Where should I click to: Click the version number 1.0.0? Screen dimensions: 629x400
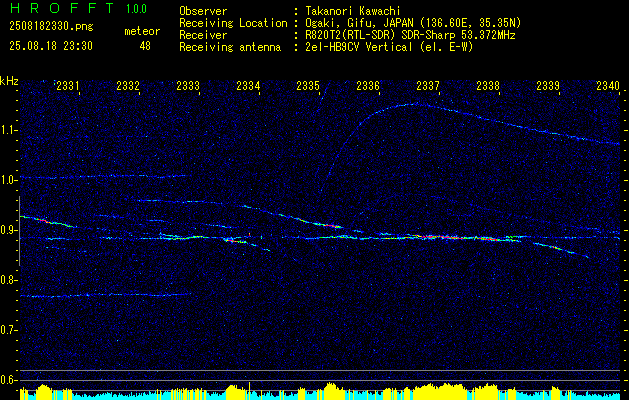[136, 9]
